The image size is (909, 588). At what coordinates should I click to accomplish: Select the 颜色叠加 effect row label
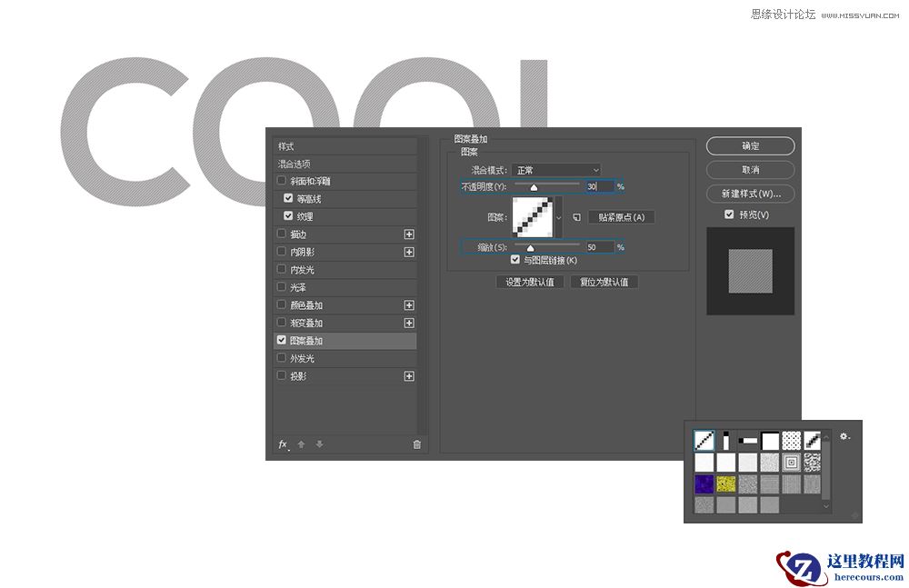(x=306, y=305)
